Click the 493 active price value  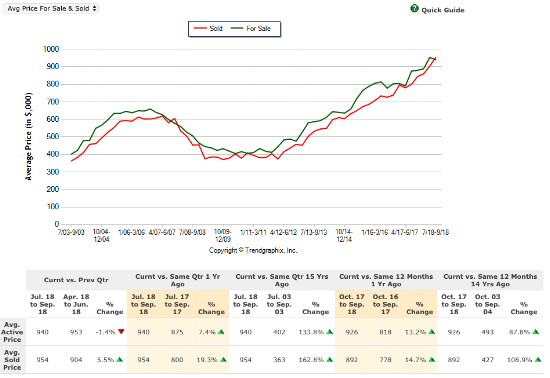click(x=488, y=332)
